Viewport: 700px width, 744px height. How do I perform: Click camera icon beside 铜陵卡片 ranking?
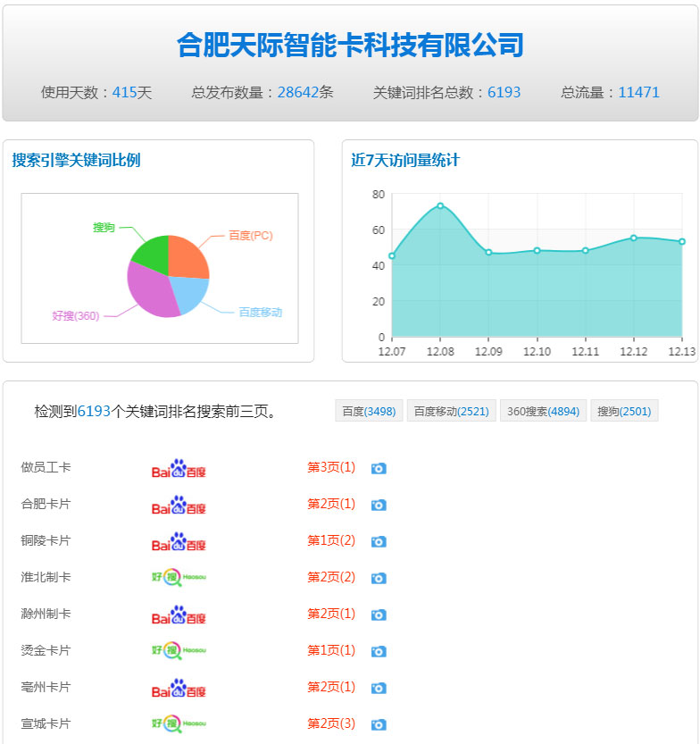(379, 541)
